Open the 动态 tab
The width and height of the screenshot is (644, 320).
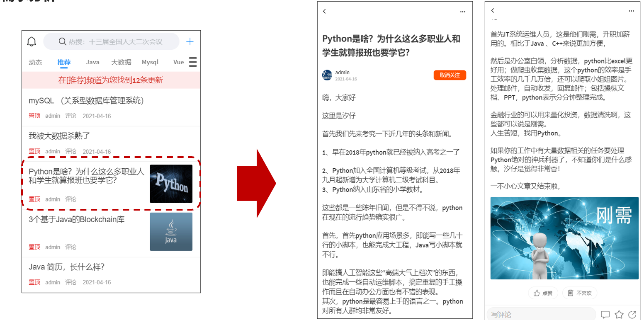(x=35, y=62)
